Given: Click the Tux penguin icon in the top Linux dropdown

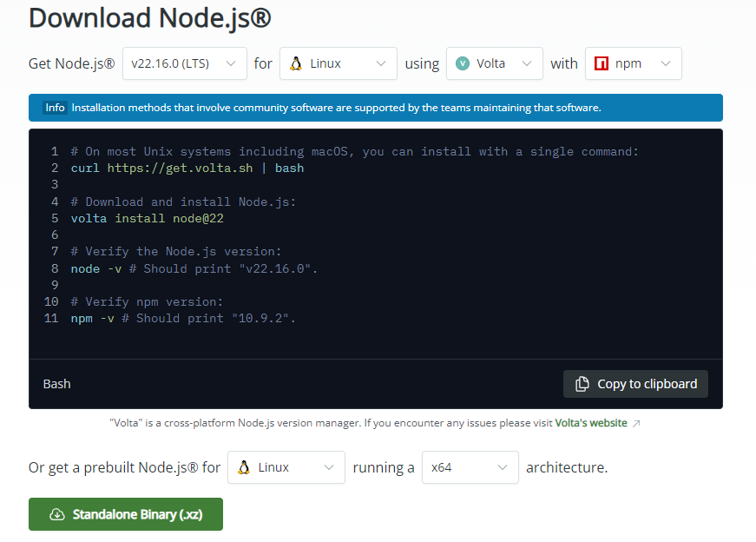Looking at the screenshot, I should (296, 63).
